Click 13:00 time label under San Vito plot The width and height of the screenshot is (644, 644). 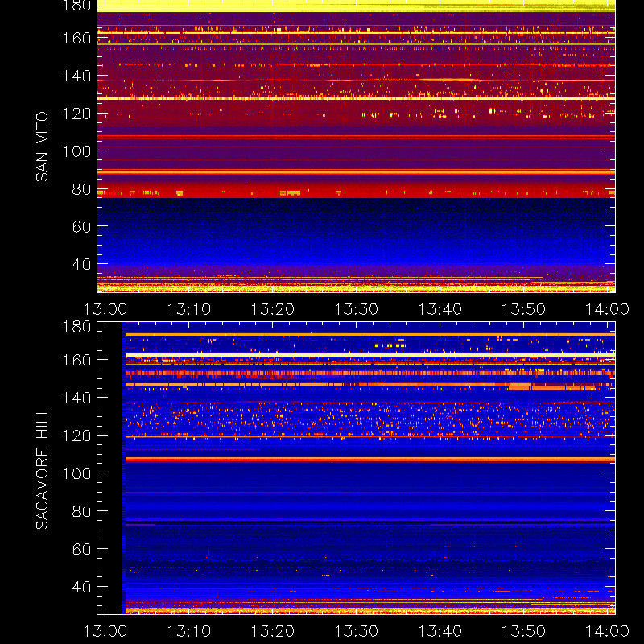[105, 309]
